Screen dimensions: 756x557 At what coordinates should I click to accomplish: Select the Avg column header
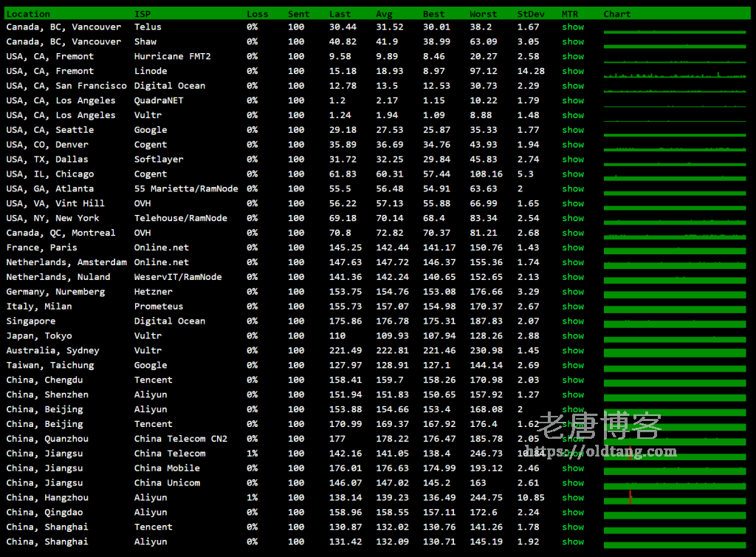click(x=384, y=14)
